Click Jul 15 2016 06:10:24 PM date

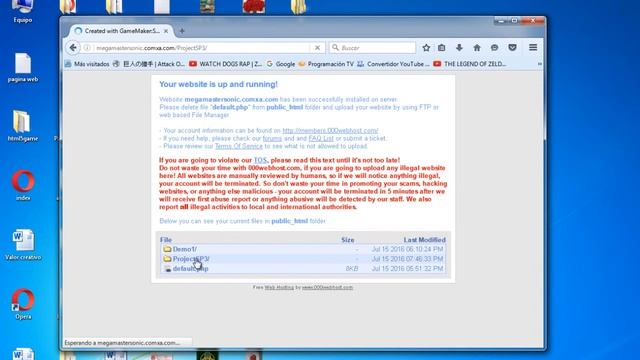pyautogui.click(x=407, y=249)
